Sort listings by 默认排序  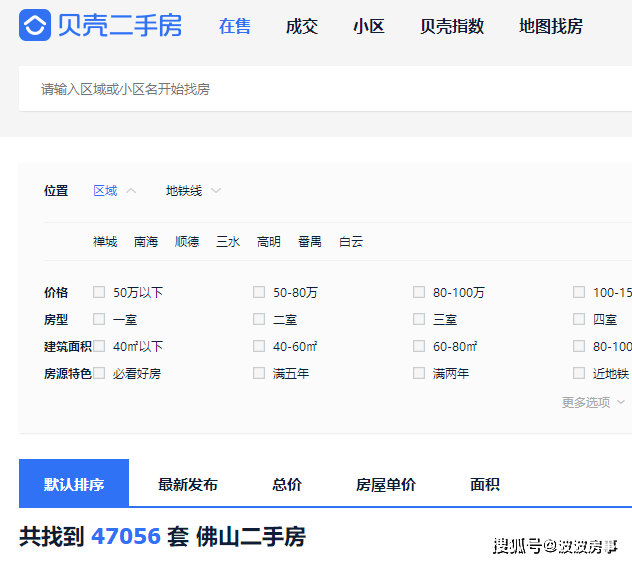pos(74,483)
